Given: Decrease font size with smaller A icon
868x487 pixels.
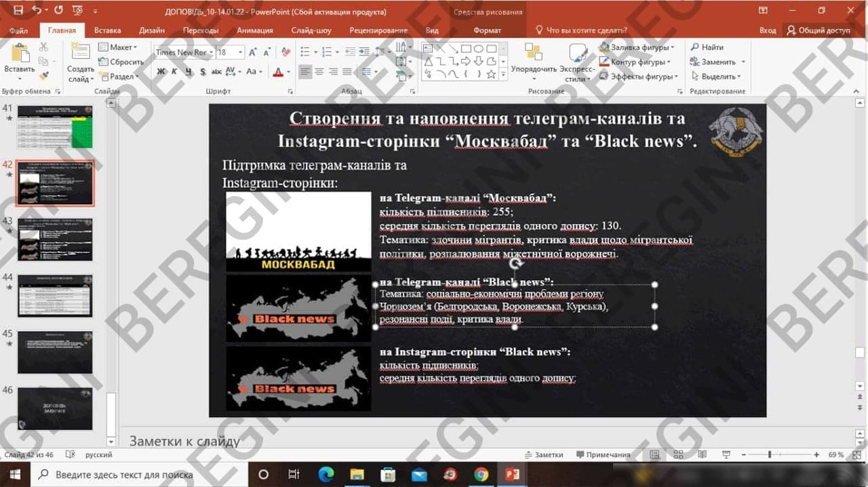Looking at the screenshot, I should [267, 52].
